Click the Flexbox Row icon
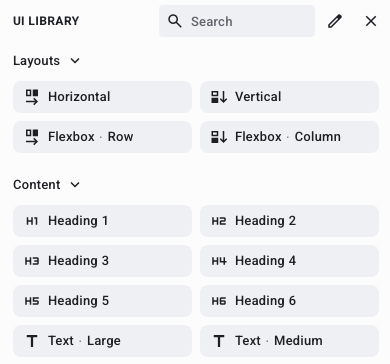The height and width of the screenshot is (364, 390). click(32, 137)
